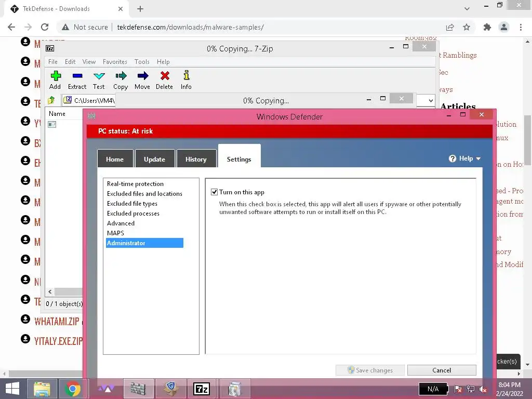The image size is (532, 399).
Task: Open the Tools menu in 7-Zip
Action: (x=142, y=62)
